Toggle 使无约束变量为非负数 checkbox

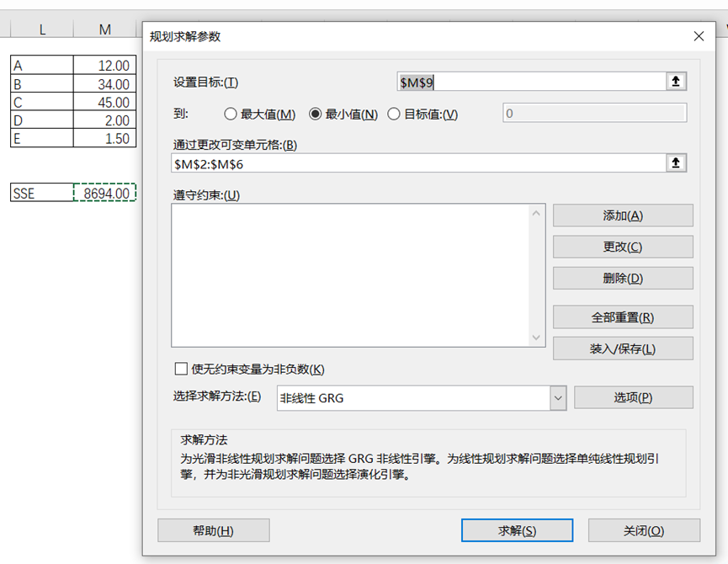[181, 369]
